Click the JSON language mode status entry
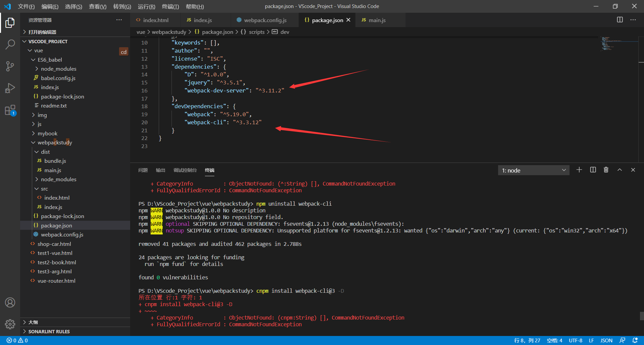The width and height of the screenshot is (644, 345). [x=606, y=340]
